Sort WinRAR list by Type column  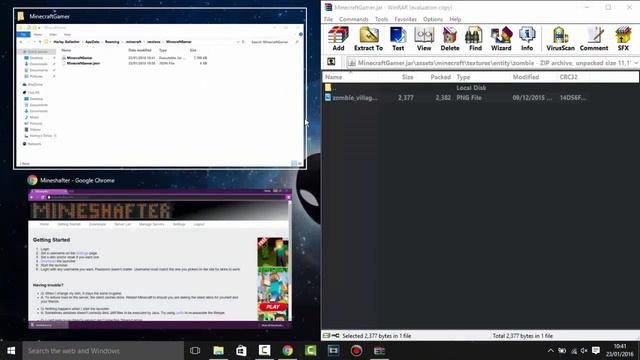[463, 77]
